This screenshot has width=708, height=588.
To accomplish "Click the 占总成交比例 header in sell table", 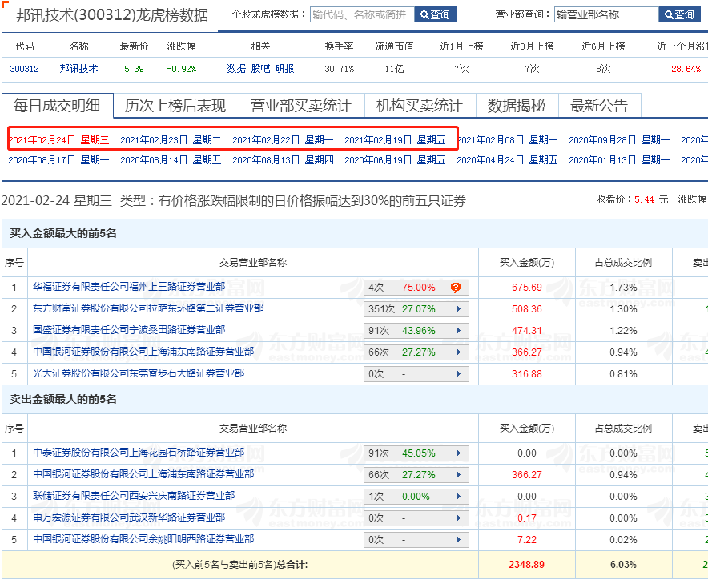I will point(623,428).
